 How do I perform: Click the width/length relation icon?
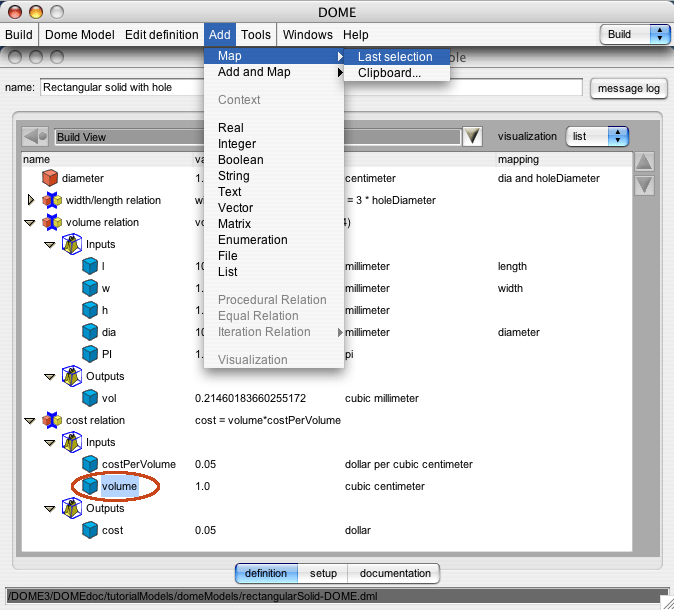pos(52,200)
